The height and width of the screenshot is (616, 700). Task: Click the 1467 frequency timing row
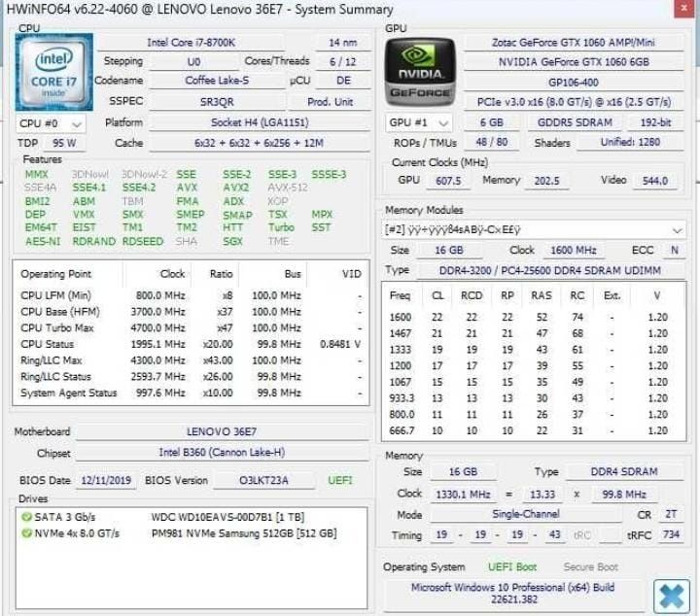[534, 333]
